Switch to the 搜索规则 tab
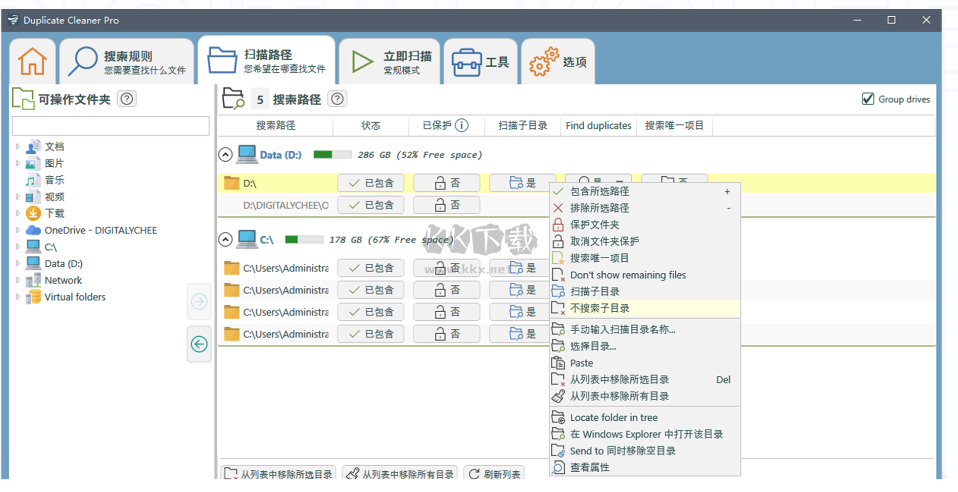 [x=127, y=62]
